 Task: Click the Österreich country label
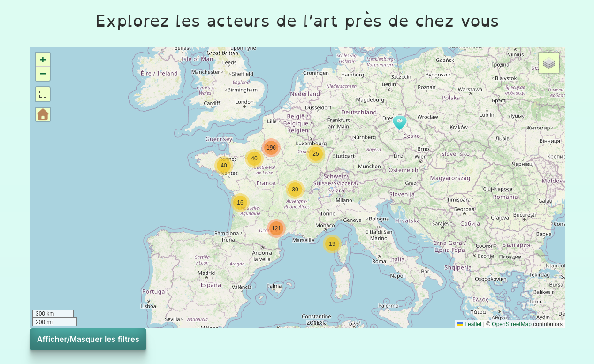pyautogui.click(x=404, y=170)
